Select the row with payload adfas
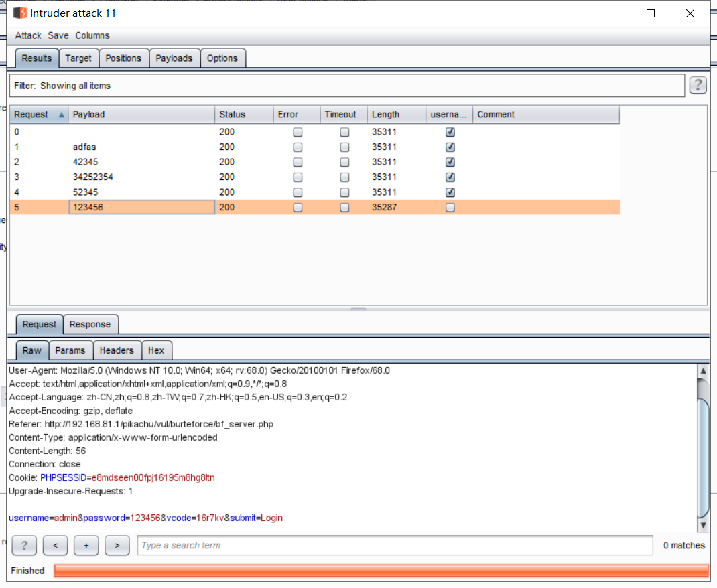The height and width of the screenshot is (588, 717). [314, 147]
